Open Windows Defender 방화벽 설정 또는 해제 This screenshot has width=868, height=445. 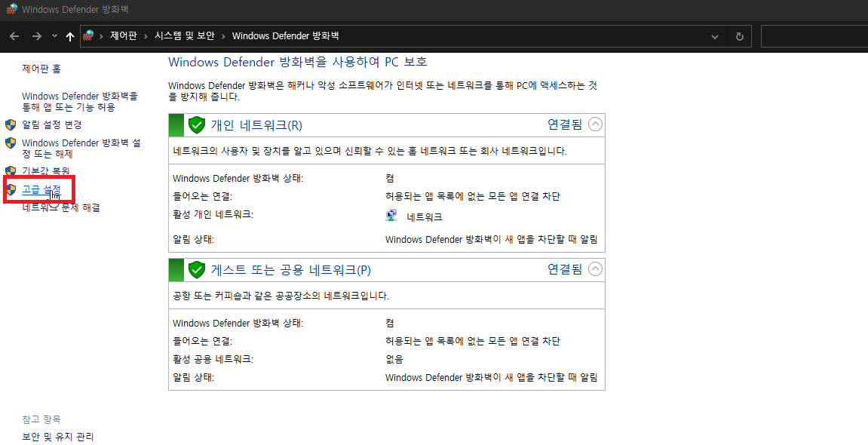[81, 149]
